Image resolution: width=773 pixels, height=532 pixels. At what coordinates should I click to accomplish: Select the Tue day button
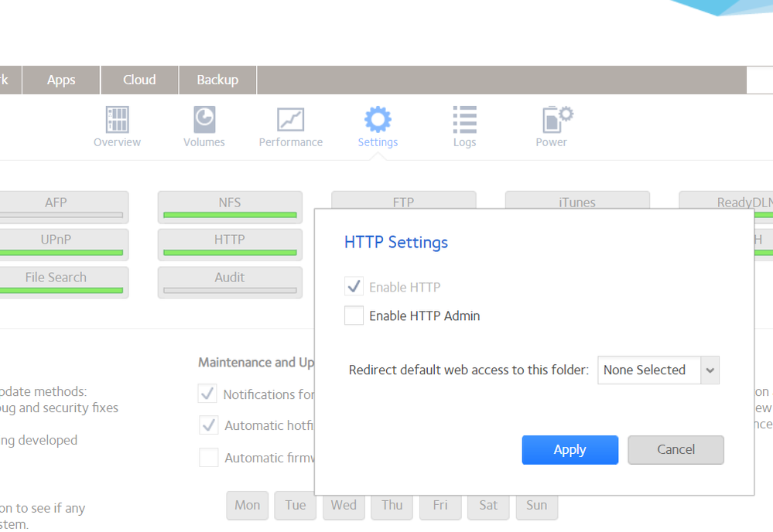pyautogui.click(x=296, y=507)
